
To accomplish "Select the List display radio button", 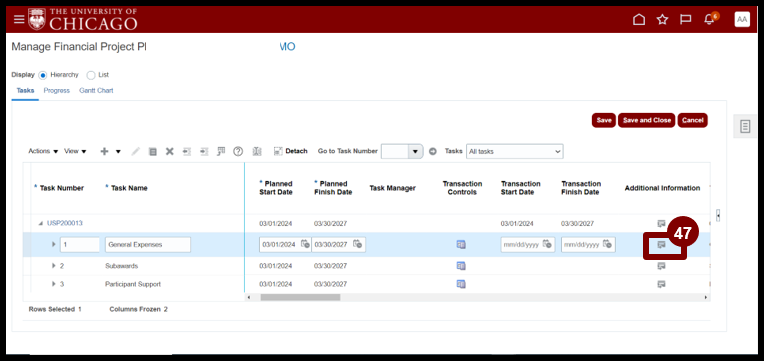I will tap(91, 75).
